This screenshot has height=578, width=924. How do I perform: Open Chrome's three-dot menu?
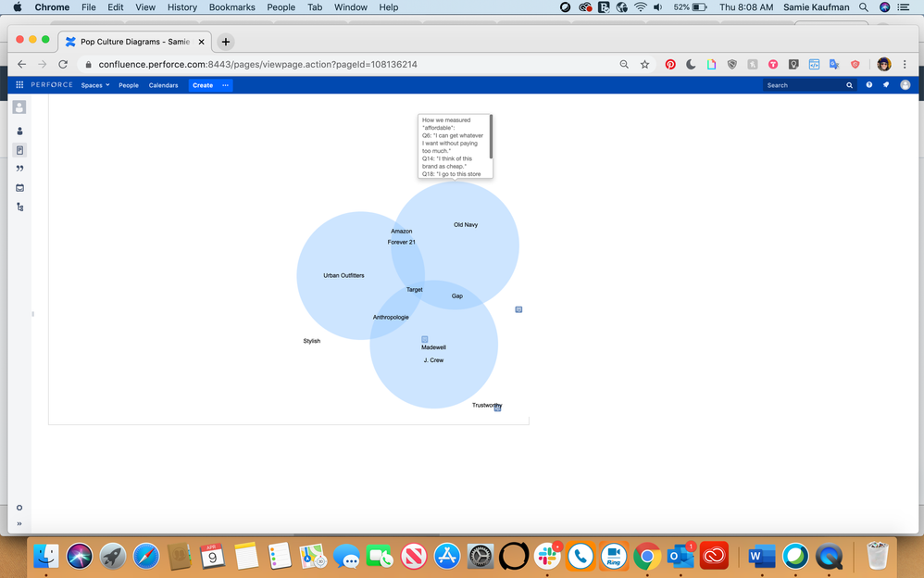coord(905,64)
